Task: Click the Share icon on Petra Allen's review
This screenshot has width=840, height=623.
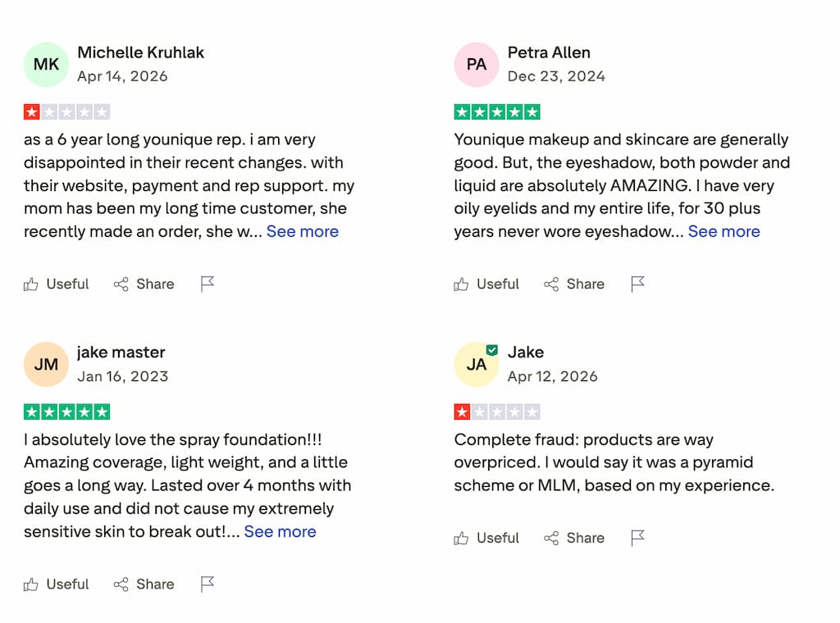Action: tap(550, 284)
